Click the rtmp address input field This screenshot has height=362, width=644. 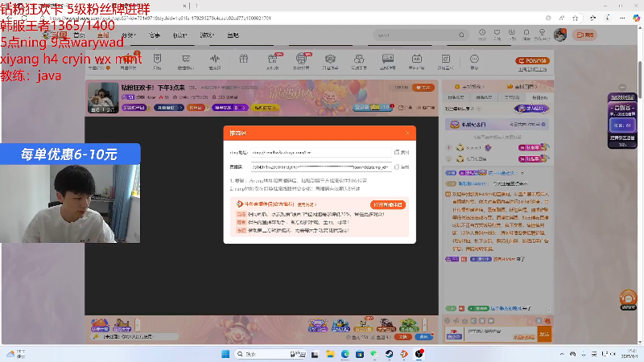tap(321, 152)
